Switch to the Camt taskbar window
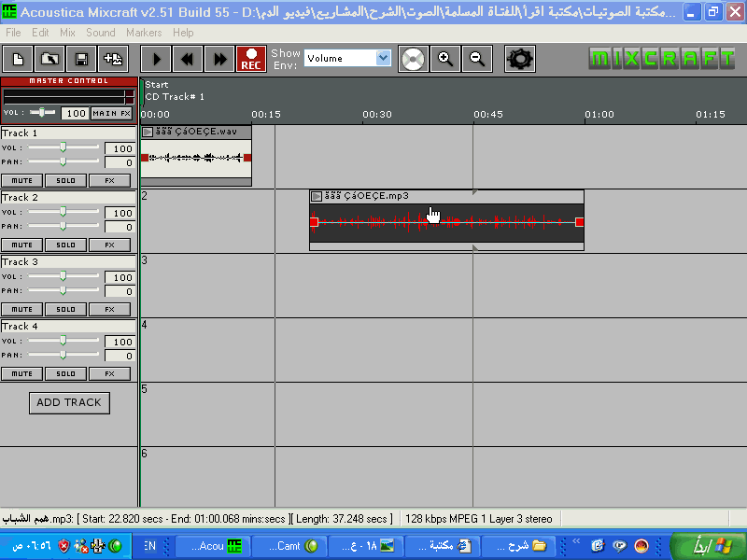This screenshot has width=747, height=560. pyautogui.click(x=289, y=546)
